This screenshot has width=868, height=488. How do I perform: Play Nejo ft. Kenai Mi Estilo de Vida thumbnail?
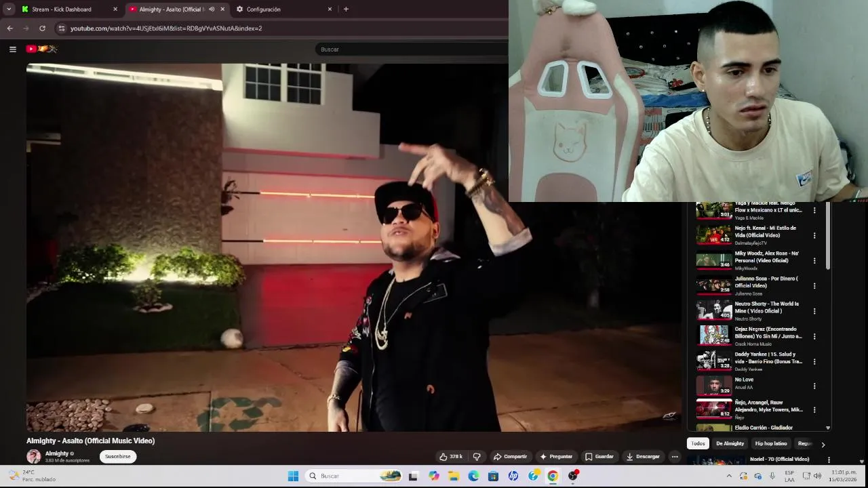(714, 235)
